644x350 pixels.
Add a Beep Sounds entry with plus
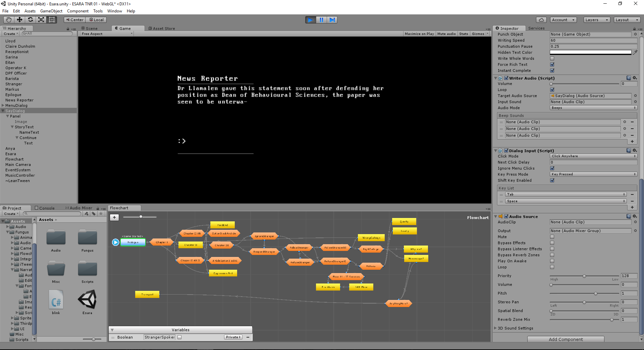(x=632, y=141)
